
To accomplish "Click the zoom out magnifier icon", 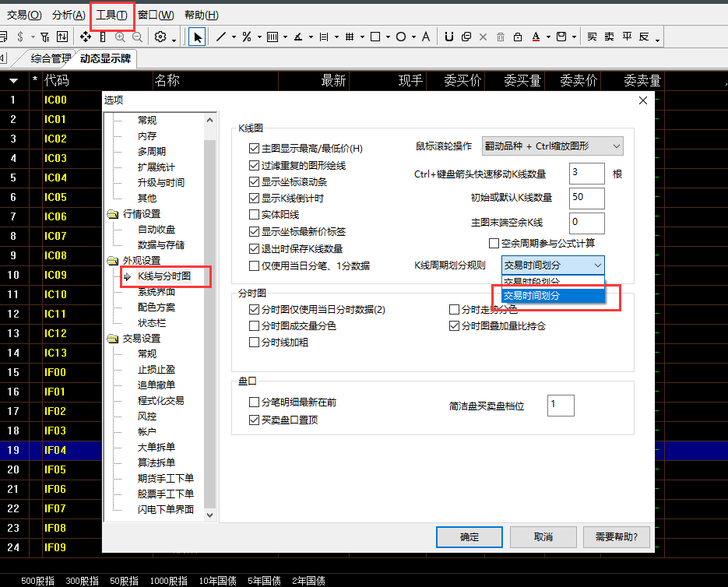I will pos(137,37).
